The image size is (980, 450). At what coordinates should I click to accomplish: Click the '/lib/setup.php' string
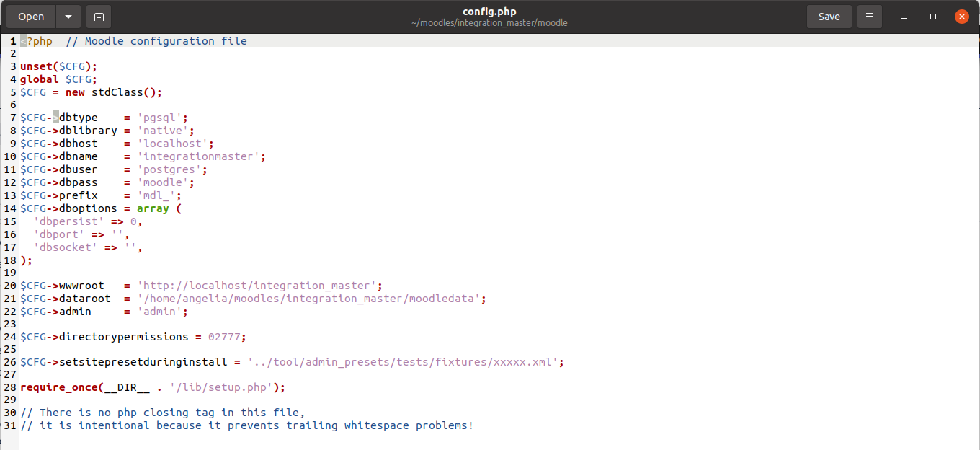(221, 387)
